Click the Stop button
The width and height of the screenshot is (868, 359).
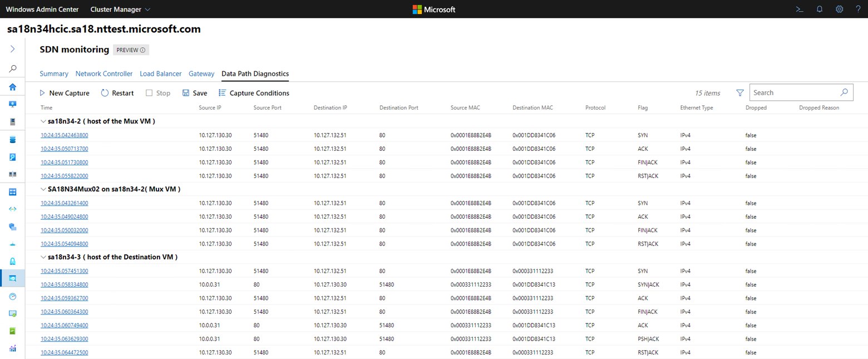(158, 93)
